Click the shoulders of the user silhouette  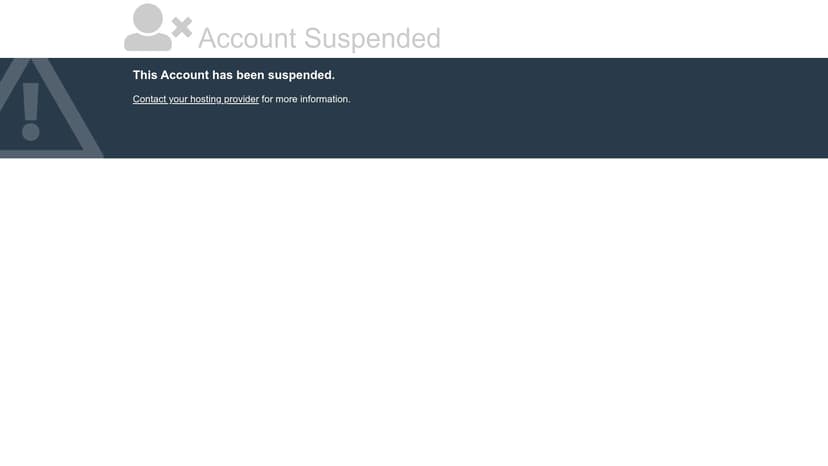148,42
